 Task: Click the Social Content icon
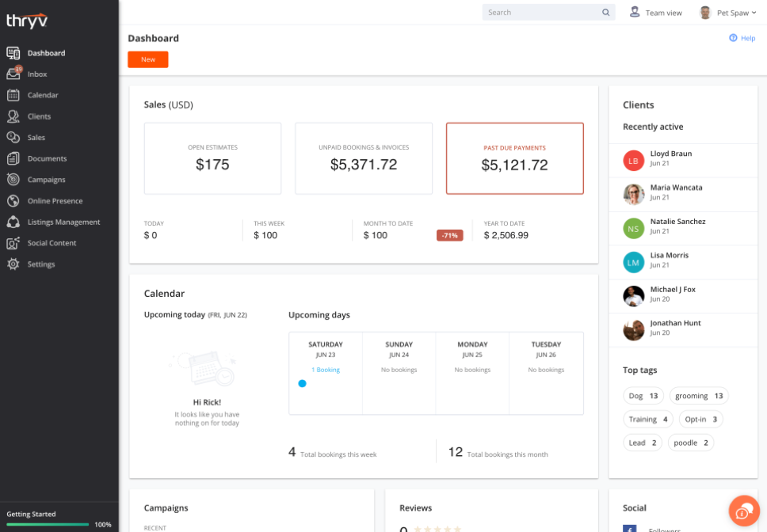(x=13, y=243)
